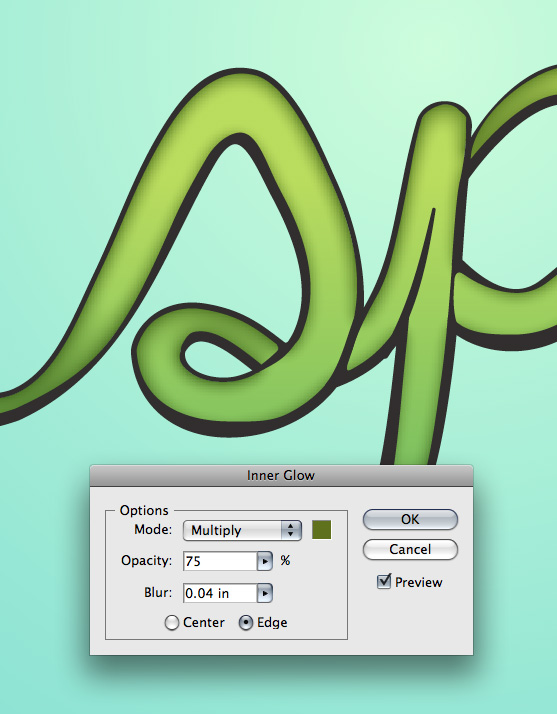Viewport: 557px width, 714px height.
Task: Click the Opacity input field
Action: click(x=220, y=561)
